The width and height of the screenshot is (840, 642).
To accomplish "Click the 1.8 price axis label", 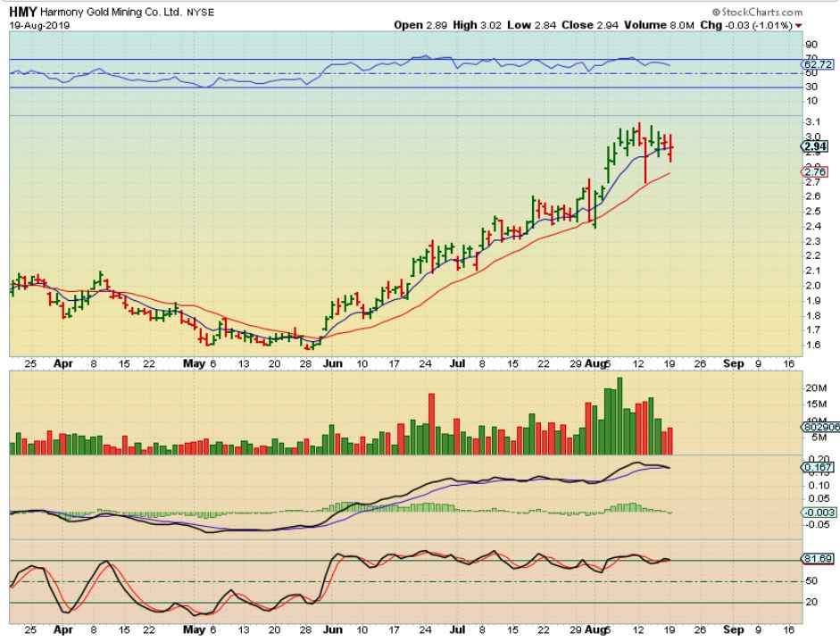I will 812,315.
